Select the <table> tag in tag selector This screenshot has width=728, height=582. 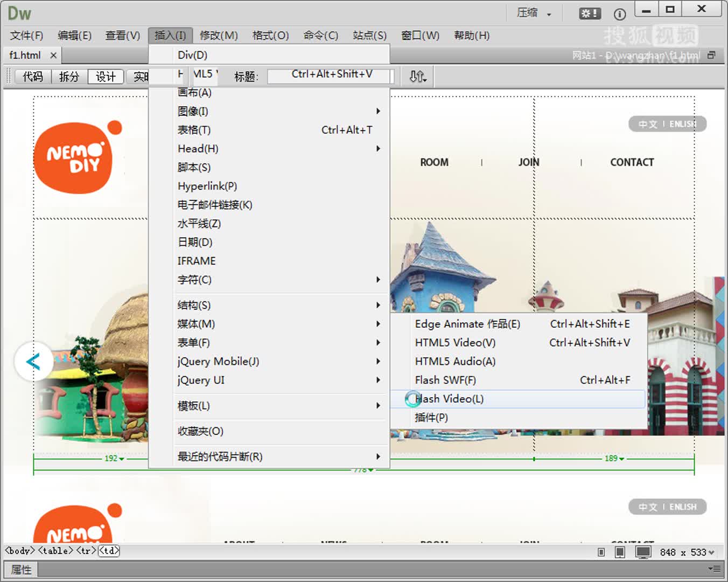55,551
